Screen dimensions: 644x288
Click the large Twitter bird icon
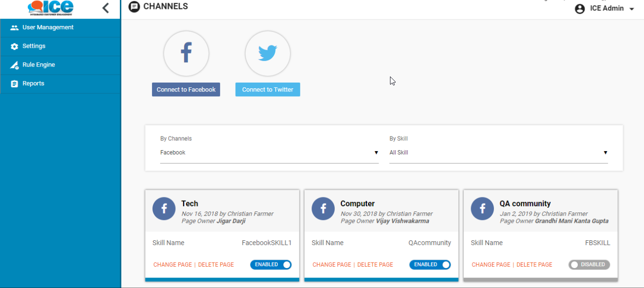point(268,53)
